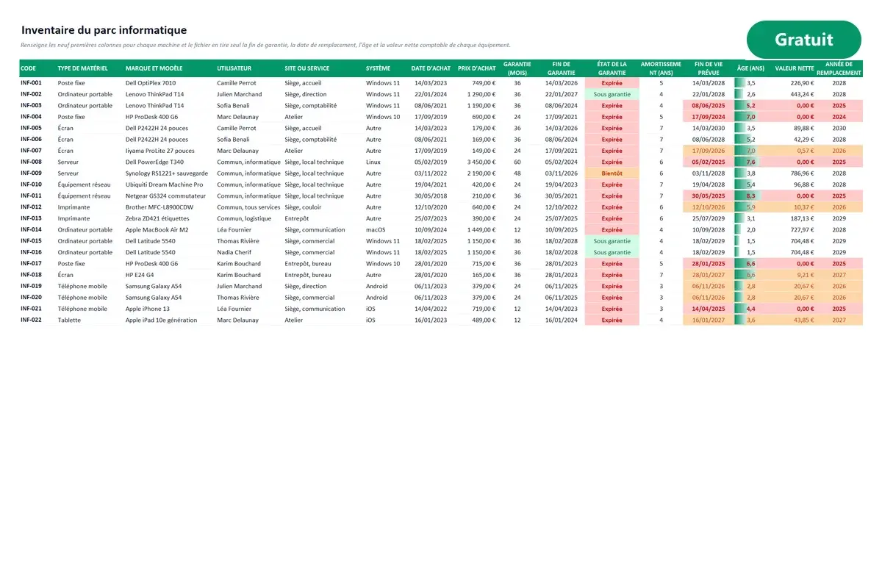Viewport: 882px width, 588px height.
Task: Click replacement year 2024
Action: (x=839, y=117)
